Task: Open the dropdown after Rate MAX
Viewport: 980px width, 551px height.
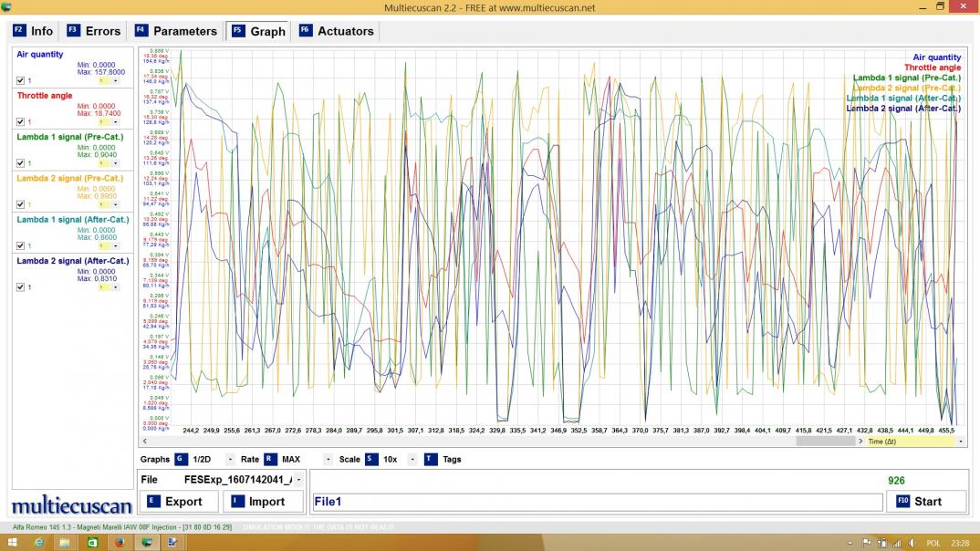Action: click(x=328, y=459)
